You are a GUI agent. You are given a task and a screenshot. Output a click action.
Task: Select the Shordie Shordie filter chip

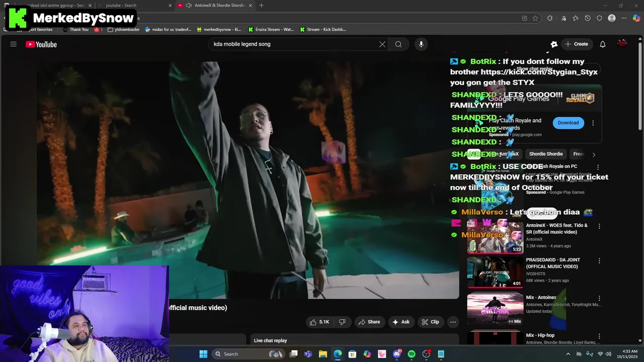pyautogui.click(x=546, y=154)
